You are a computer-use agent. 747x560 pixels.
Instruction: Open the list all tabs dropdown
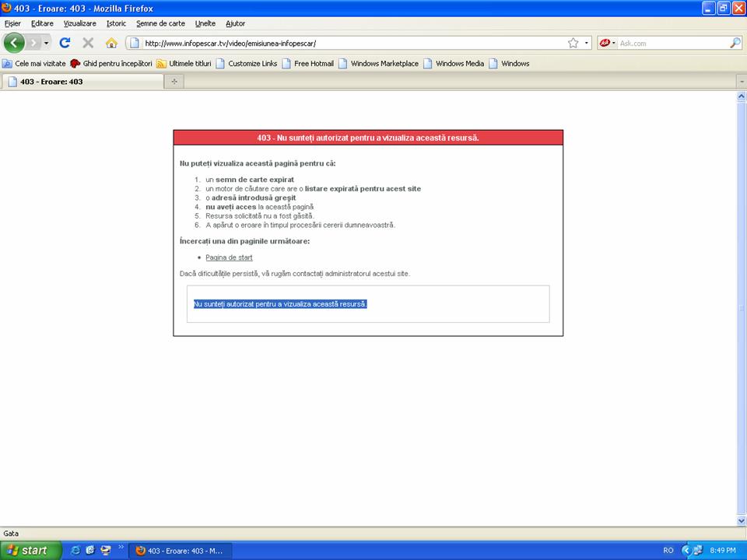[x=741, y=81]
